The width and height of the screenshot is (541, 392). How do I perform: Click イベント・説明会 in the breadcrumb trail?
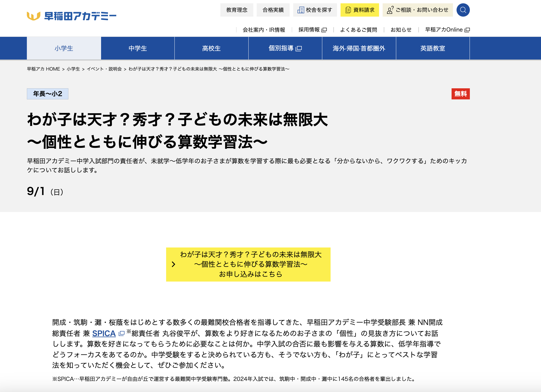pyautogui.click(x=105, y=69)
